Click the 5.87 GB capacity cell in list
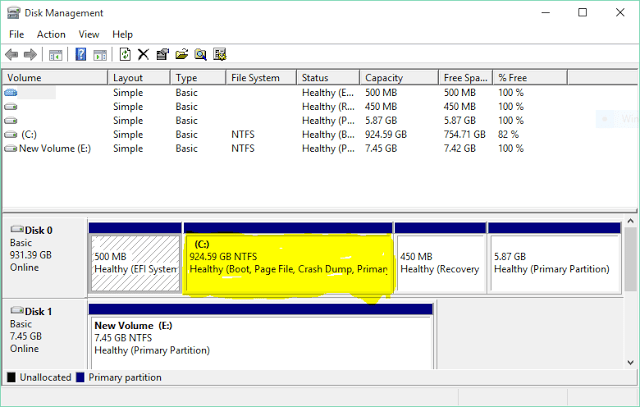The height and width of the screenshot is (407, 640). (381, 120)
